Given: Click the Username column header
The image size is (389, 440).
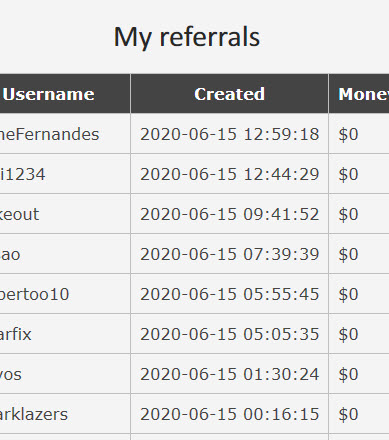Looking at the screenshot, I should (x=49, y=94).
